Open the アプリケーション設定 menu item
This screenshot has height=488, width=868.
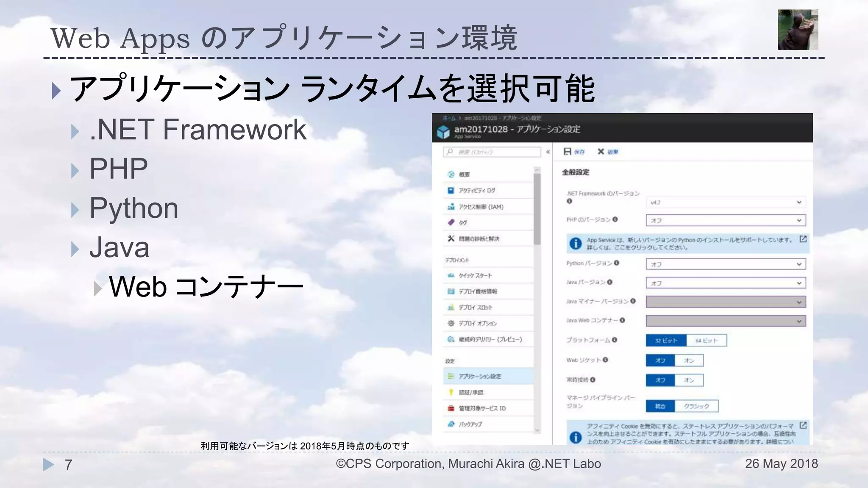click(488, 376)
